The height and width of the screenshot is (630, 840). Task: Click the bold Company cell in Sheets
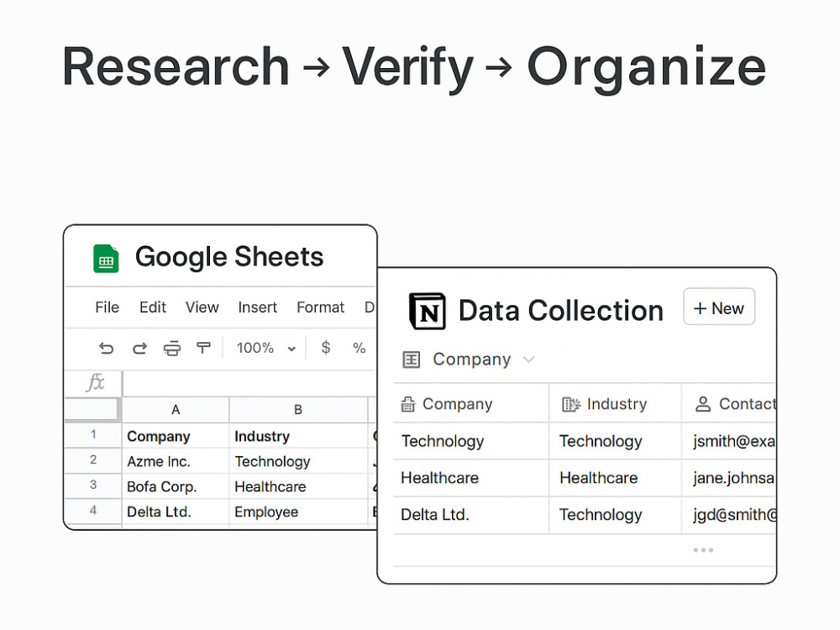click(176, 436)
